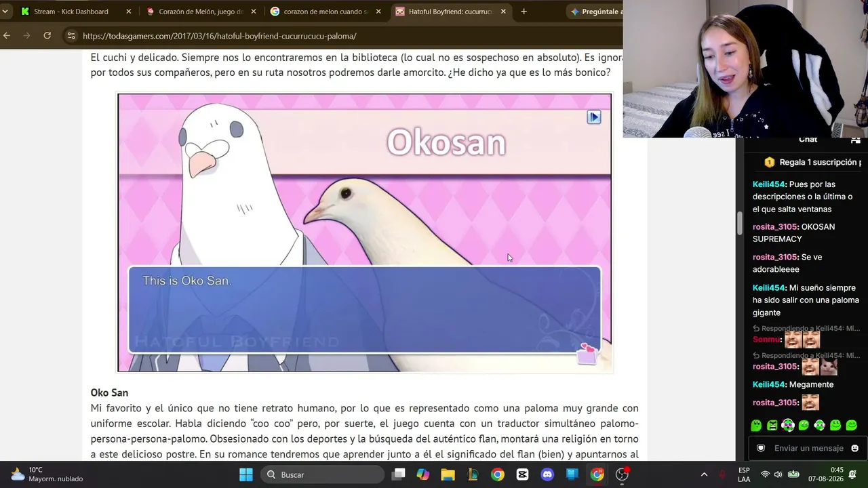The height and width of the screenshot is (488, 868).
Task: Open Discord from the taskbar
Action: click(547, 474)
